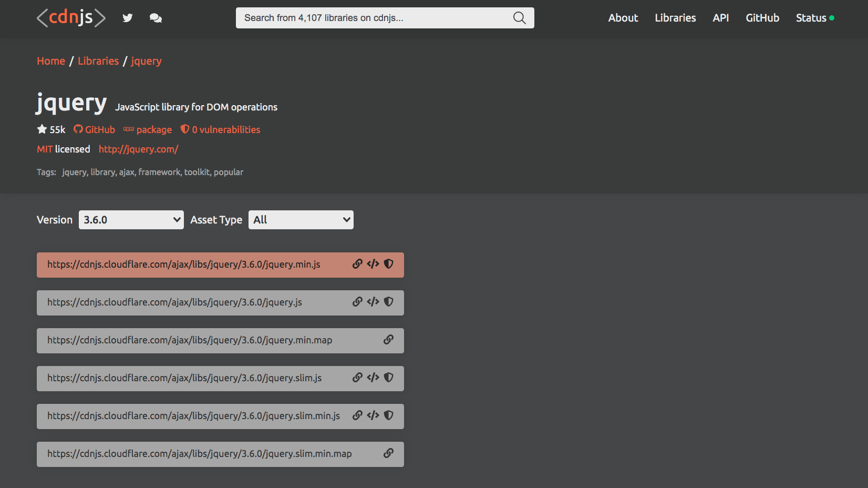
Task: Open the Asset Type dropdown
Action: [301, 220]
